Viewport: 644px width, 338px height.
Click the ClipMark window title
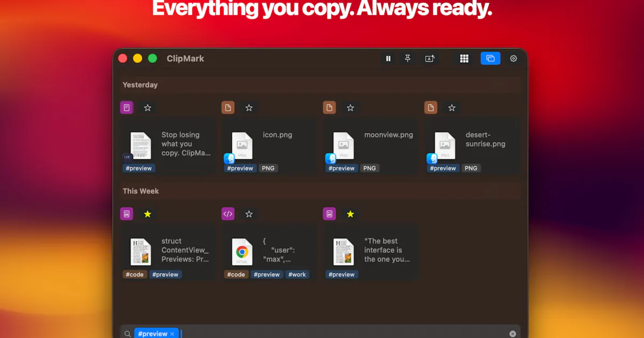click(x=185, y=58)
